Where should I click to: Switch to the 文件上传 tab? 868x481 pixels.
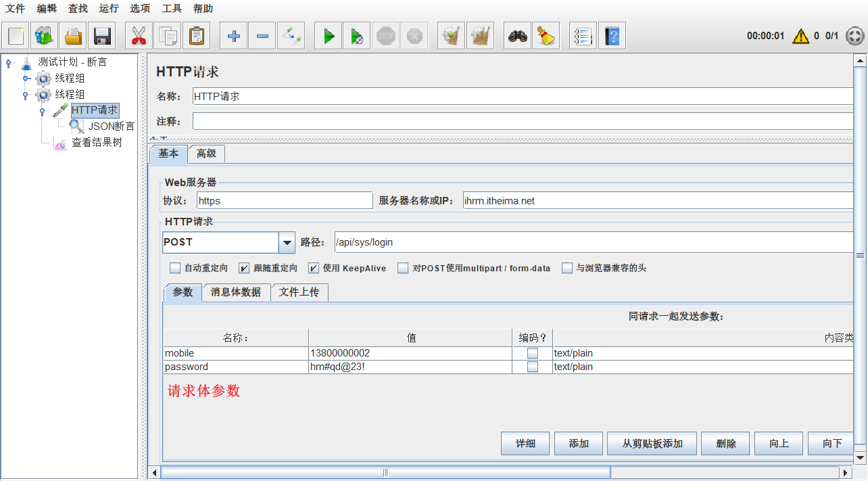pos(299,292)
